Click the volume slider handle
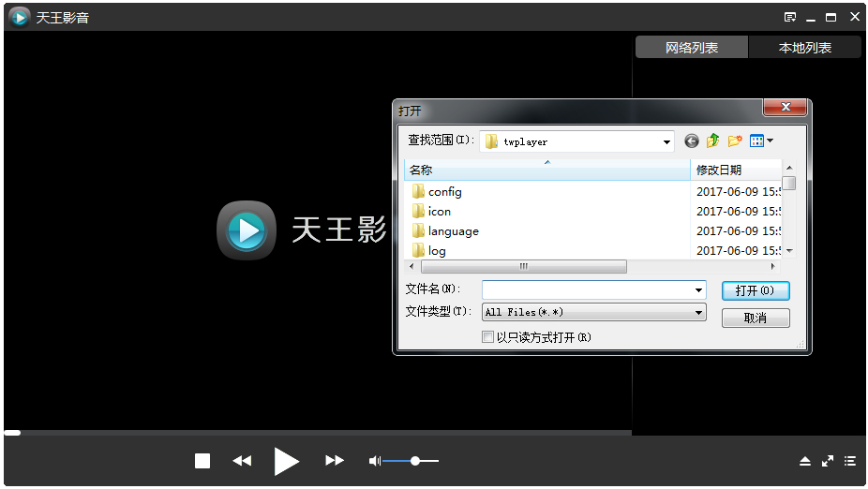 (415, 461)
